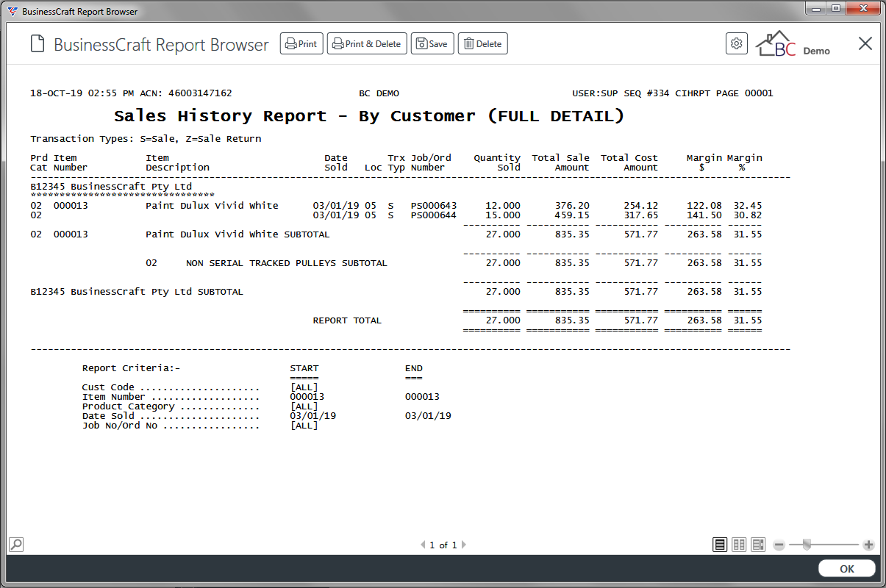Minimize the Report Browser window
The image size is (886, 588).
[x=815, y=8]
